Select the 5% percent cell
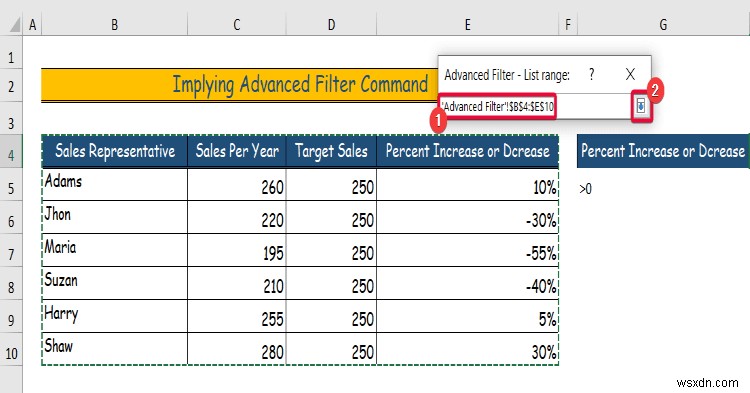750x393 pixels. pyautogui.click(x=467, y=316)
